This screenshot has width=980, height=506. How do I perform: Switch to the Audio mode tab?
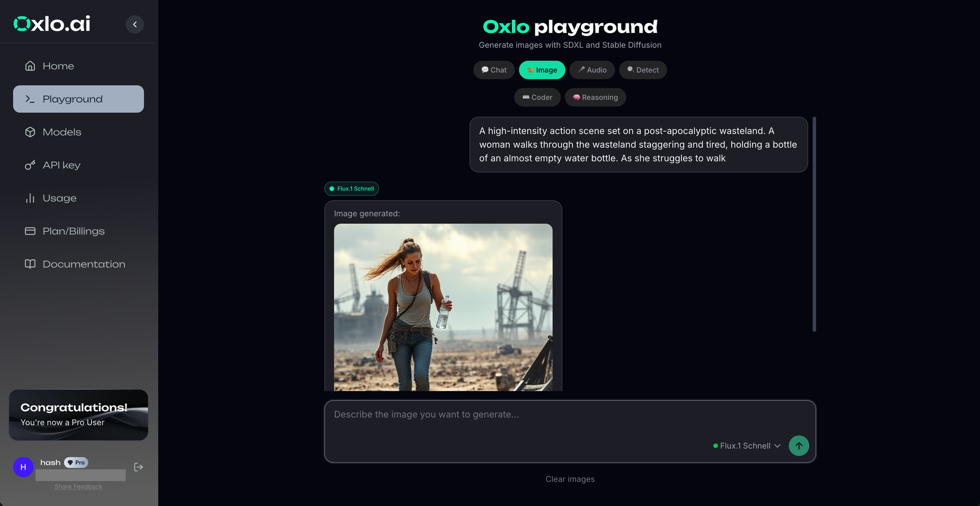(x=592, y=70)
